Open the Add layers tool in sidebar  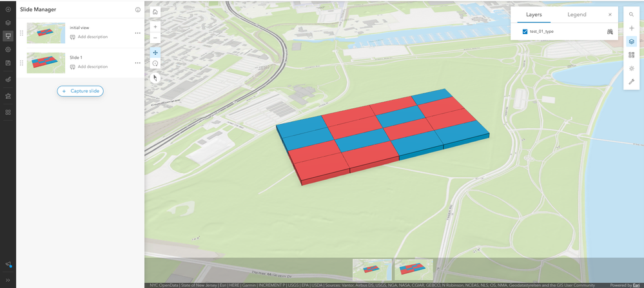pyautogui.click(x=8, y=9)
